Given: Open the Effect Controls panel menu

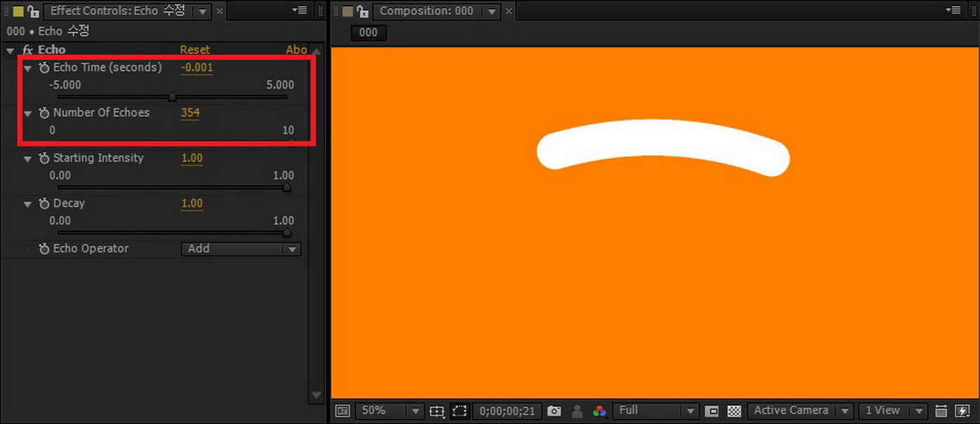Looking at the screenshot, I should [300, 10].
